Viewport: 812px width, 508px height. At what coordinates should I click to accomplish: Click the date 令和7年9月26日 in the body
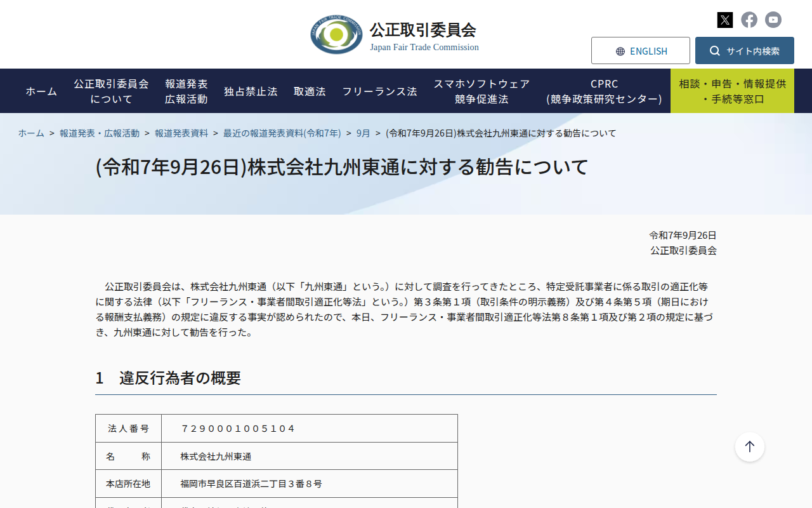pyautogui.click(x=683, y=236)
